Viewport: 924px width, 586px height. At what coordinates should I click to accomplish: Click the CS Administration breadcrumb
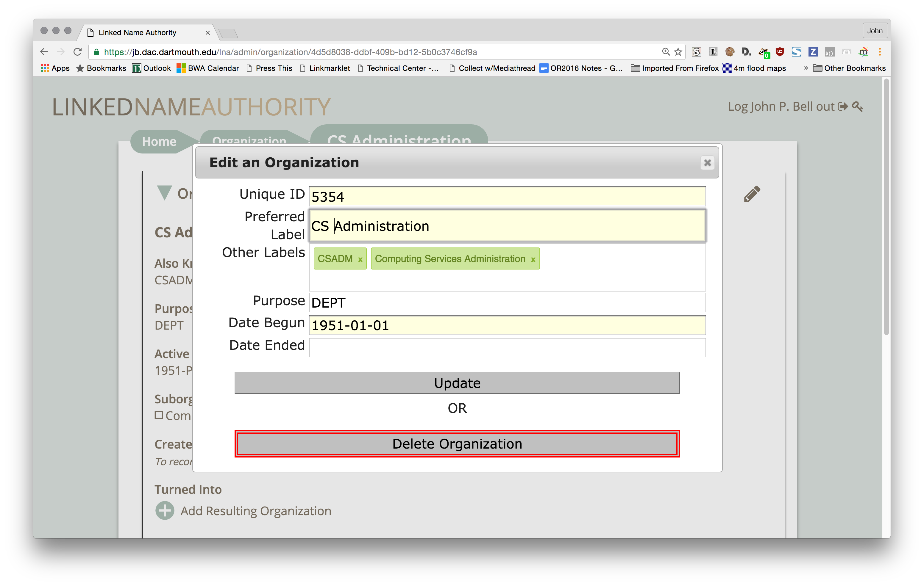click(399, 138)
